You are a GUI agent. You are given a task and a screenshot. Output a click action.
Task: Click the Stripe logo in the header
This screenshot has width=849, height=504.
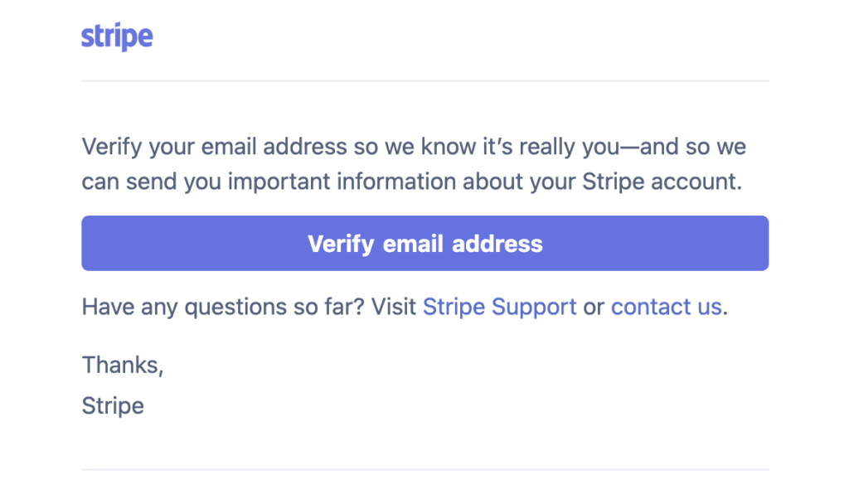pyautogui.click(x=117, y=37)
